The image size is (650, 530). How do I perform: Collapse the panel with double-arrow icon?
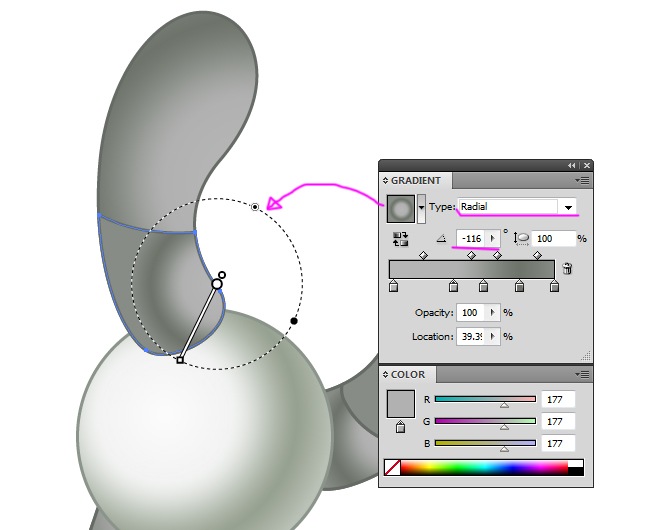[572, 165]
